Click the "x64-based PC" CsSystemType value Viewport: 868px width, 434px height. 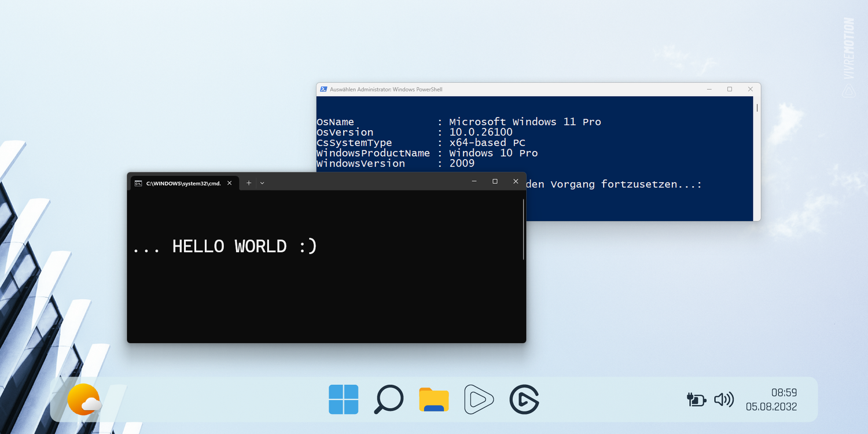487,143
